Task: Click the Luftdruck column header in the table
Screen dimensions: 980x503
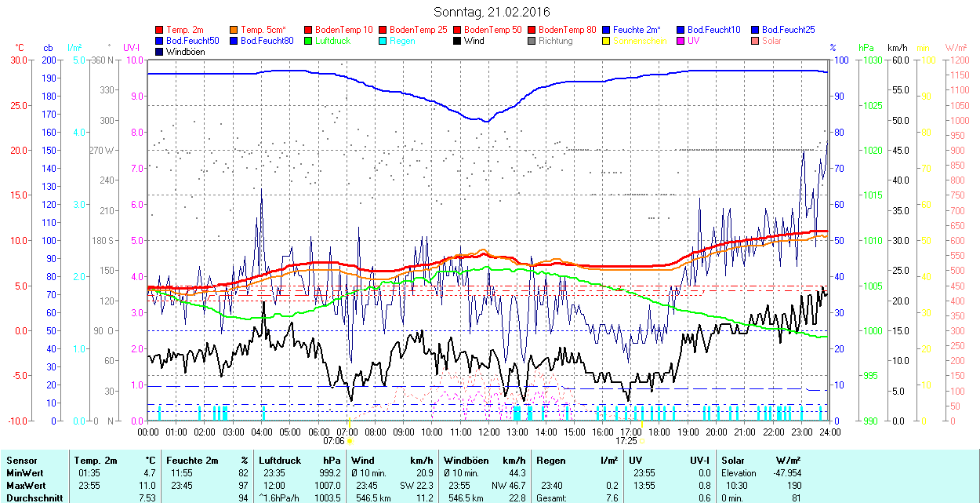Action: point(279,461)
